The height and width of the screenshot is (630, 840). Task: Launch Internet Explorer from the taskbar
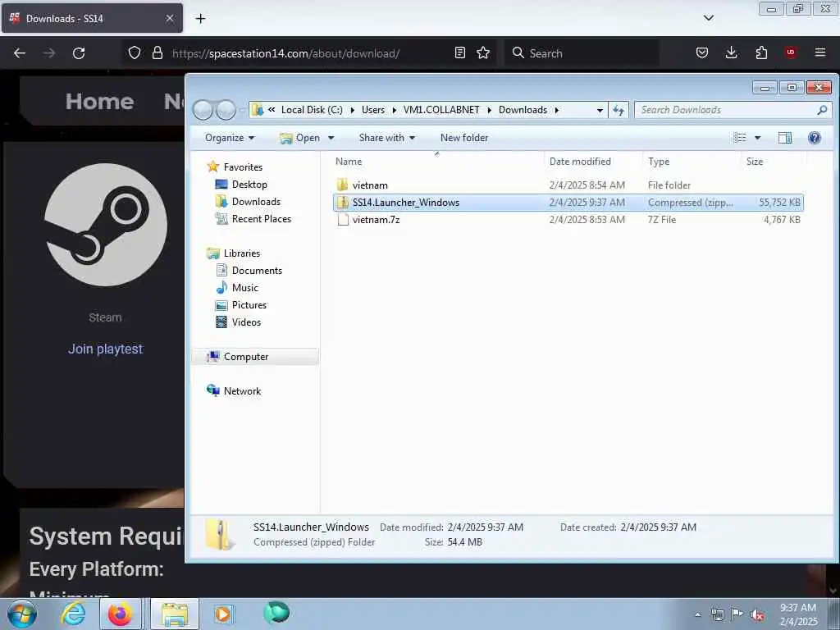(73, 614)
